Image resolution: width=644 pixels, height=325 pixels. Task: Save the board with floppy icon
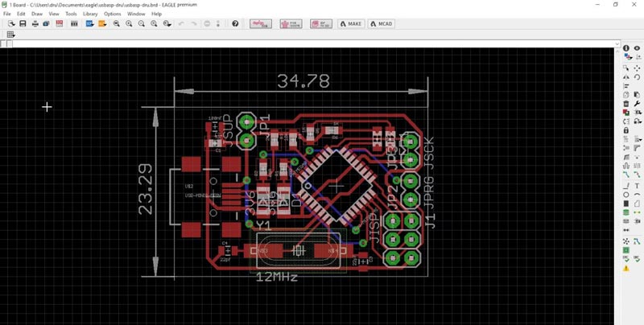pos(23,24)
